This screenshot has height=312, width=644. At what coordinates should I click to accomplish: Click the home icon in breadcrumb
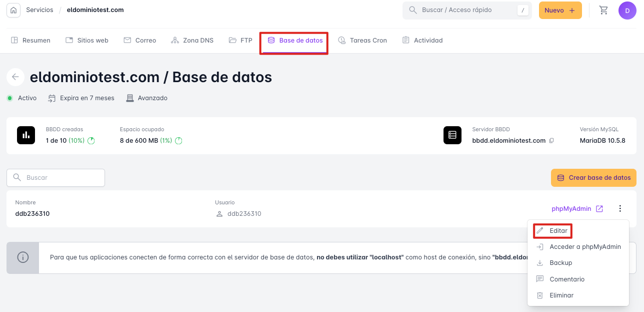(x=13, y=10)
